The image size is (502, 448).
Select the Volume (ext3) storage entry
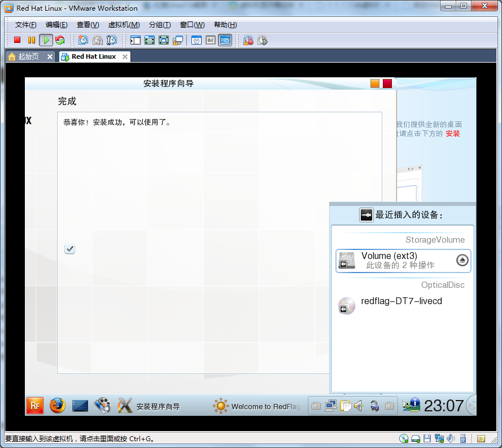[403, 261]
